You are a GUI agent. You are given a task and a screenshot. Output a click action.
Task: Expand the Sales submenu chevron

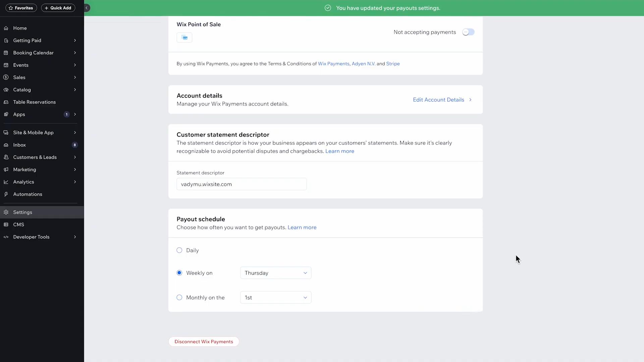pyautogui.click(x=75, y=77)
